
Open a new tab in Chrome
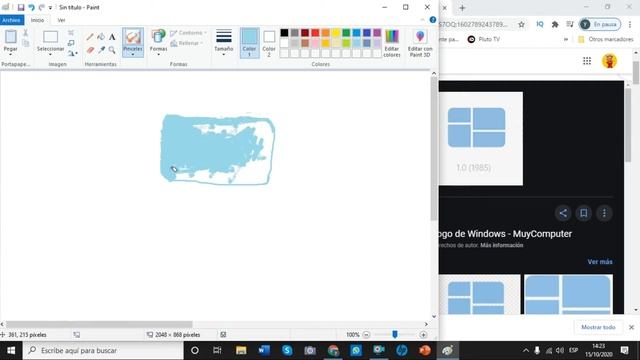point(462,8)
